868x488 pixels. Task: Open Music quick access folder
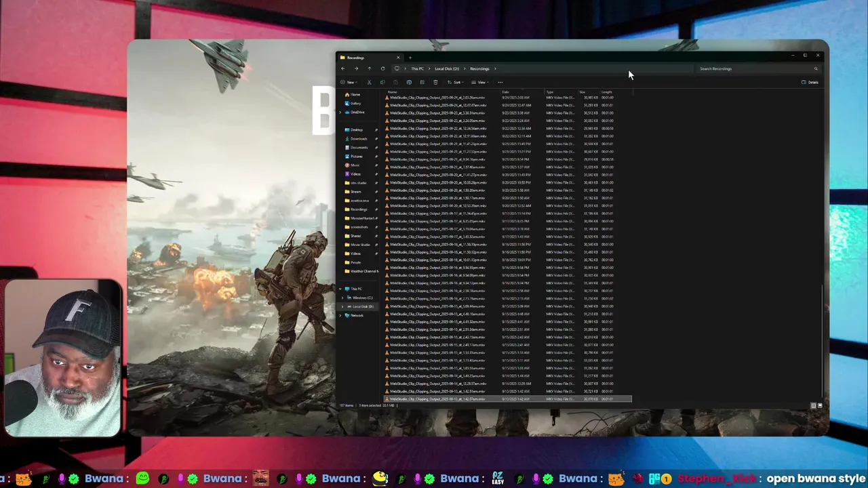pos(353,165)
